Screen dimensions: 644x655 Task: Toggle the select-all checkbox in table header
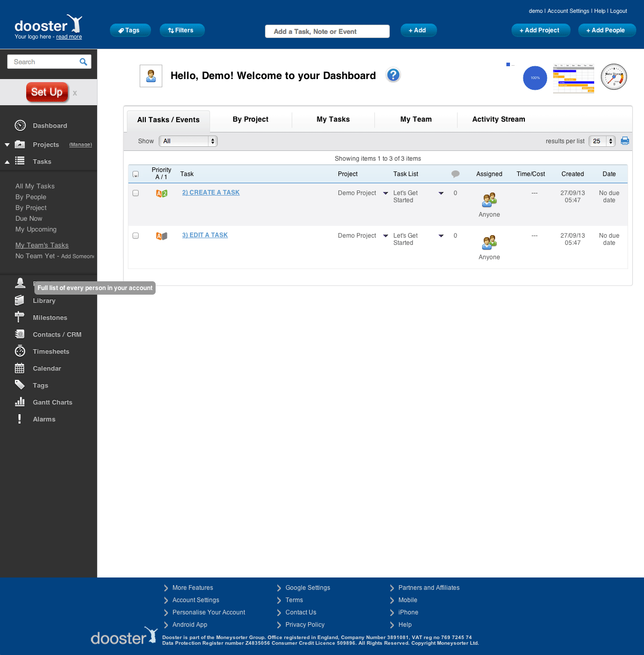[x=136, y=174]
